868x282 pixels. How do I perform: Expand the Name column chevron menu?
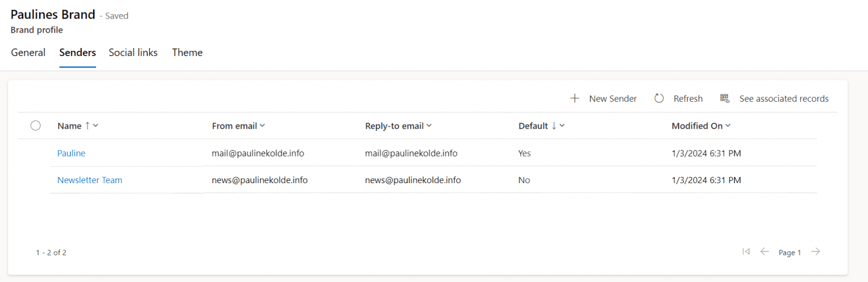click(x=96, y=126)
